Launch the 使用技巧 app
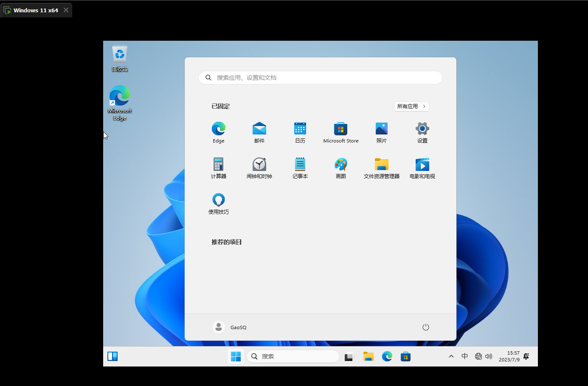 coord(218,203)
